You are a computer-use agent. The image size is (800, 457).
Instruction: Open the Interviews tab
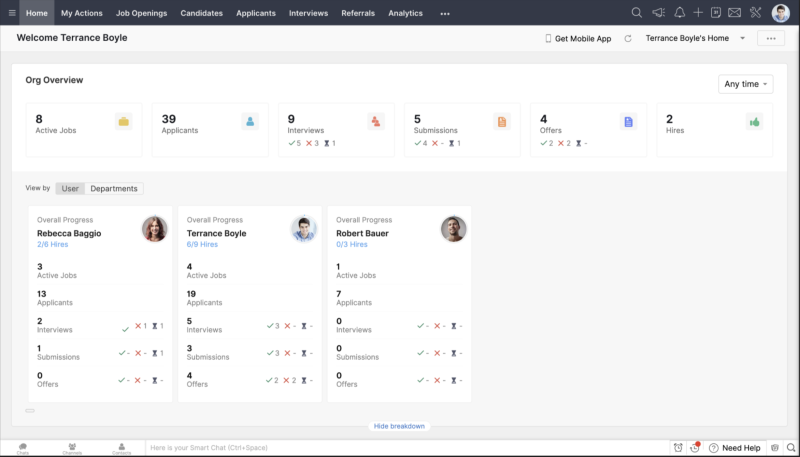click(x=309, y=13)
